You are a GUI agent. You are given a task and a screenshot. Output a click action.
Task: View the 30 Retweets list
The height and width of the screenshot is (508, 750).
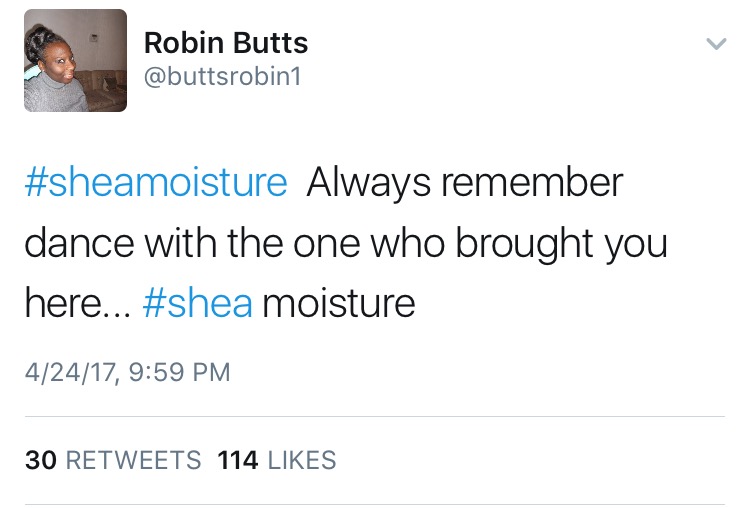pos(113,460)
